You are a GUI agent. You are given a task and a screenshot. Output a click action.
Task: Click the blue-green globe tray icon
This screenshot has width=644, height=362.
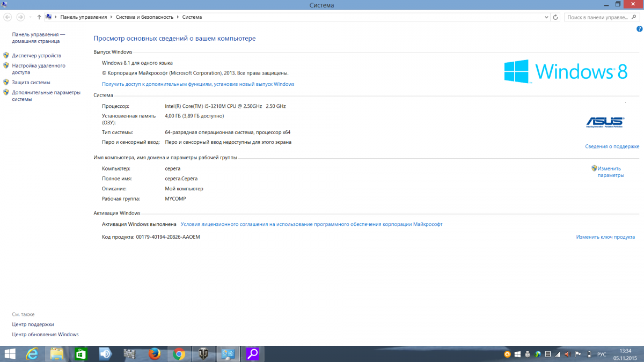coord(538,354)
